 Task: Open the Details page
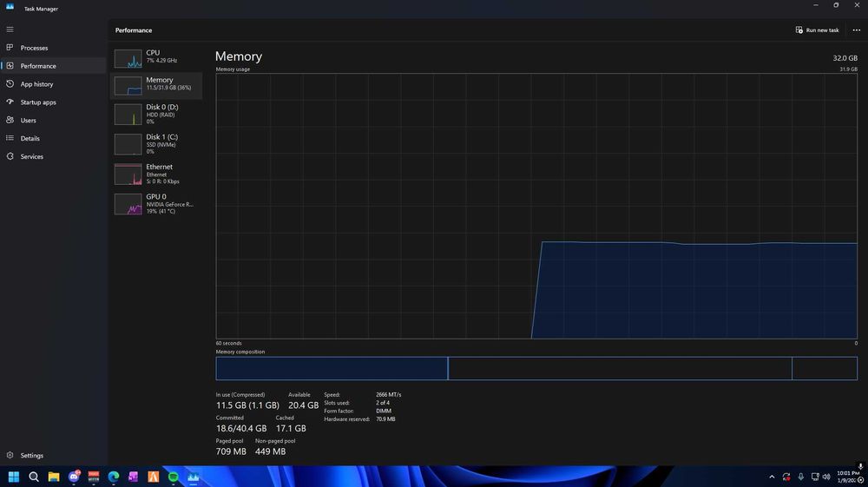[53, 138]
